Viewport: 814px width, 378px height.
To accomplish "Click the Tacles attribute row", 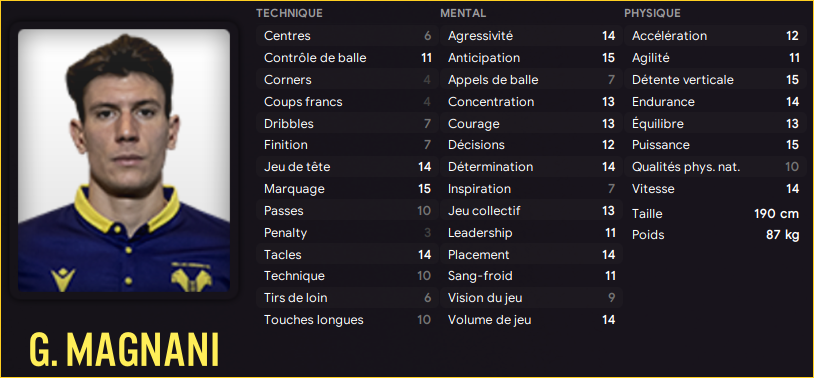I will tap(347, 255).
